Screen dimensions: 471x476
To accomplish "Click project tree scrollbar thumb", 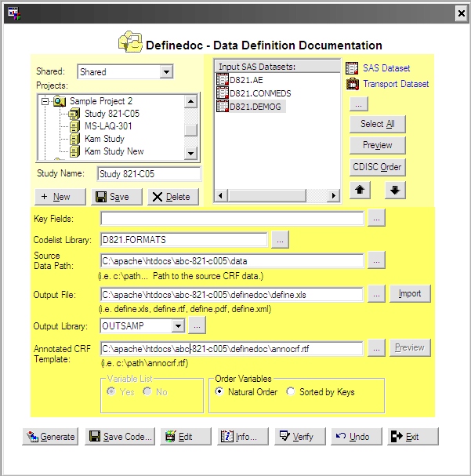I will tap(190, 130).
